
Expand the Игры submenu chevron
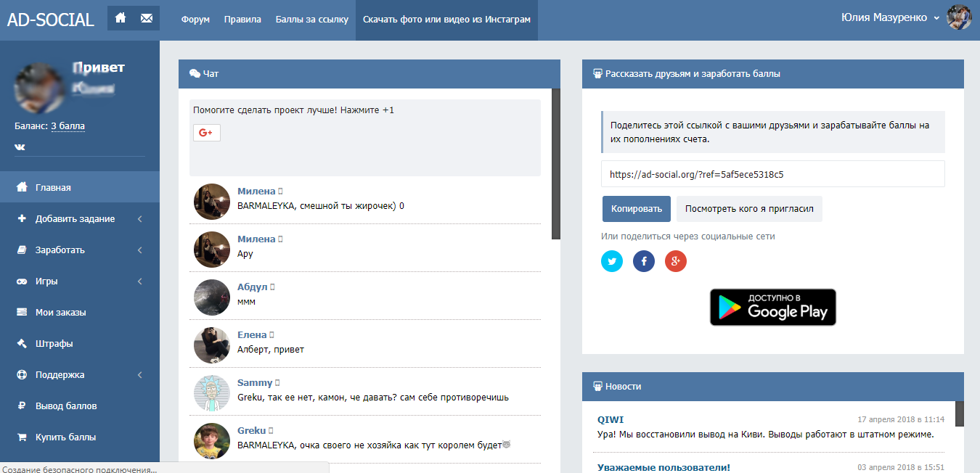(x=139, y=281)
